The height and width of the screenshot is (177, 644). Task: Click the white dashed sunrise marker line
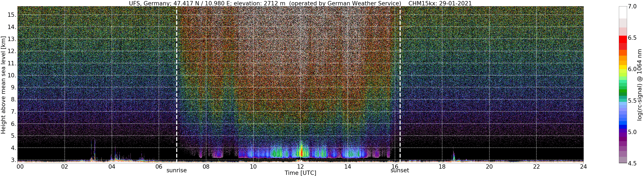[x=176, y=84]
